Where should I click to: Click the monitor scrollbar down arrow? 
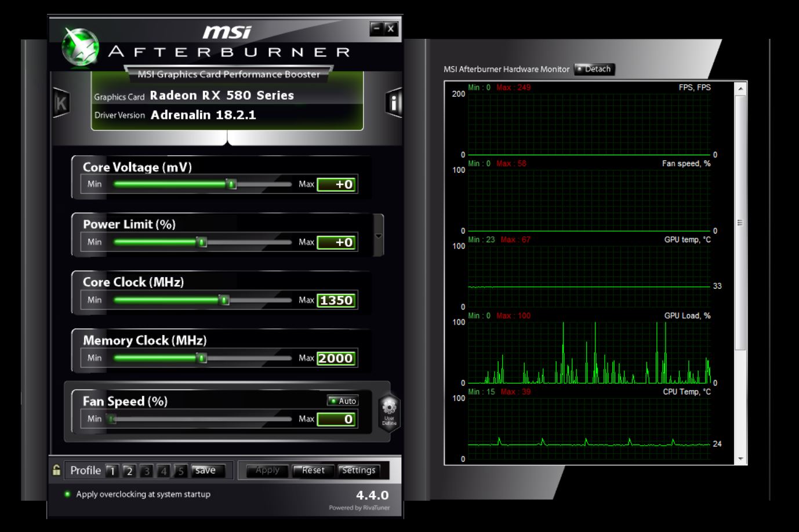click(x=740, y=458)
